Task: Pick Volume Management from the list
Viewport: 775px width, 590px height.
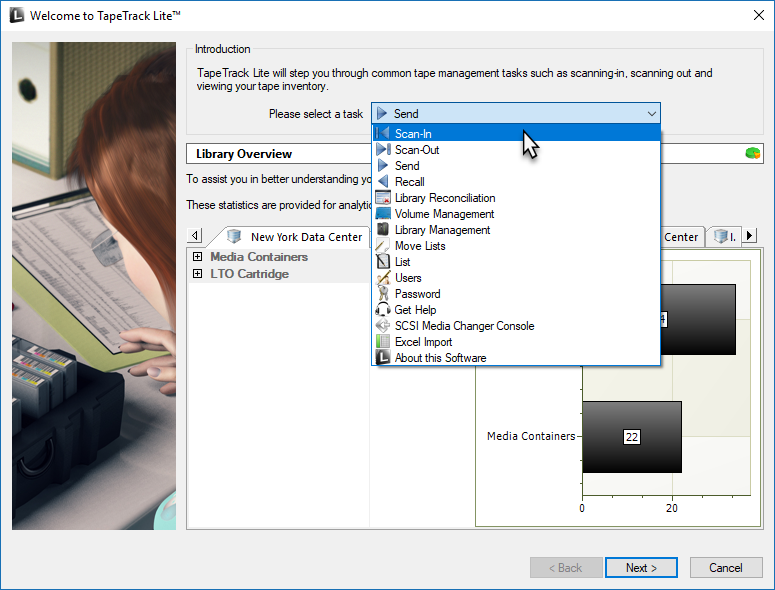Action: pos(516,213)
